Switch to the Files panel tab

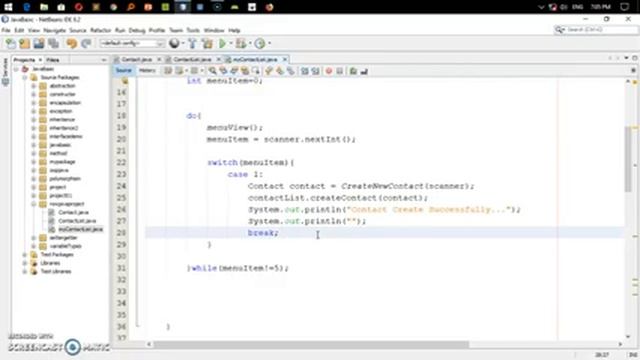click(x=53, y=60)
